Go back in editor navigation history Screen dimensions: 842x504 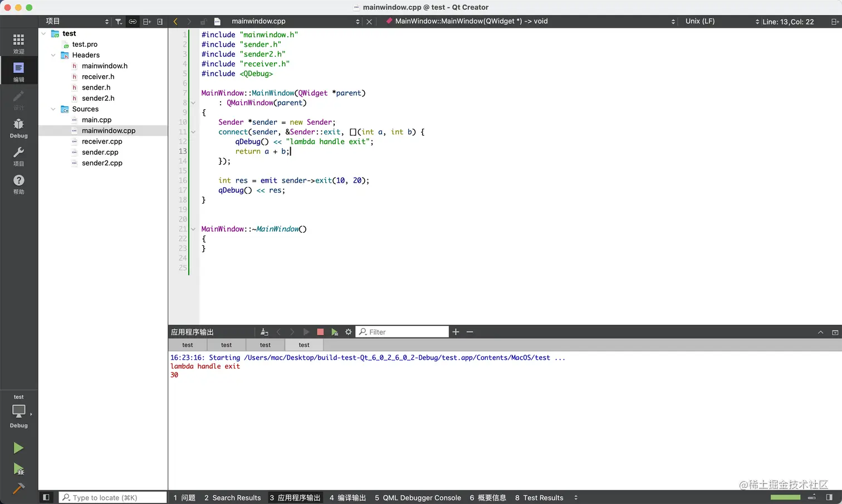tap(175, 22)
